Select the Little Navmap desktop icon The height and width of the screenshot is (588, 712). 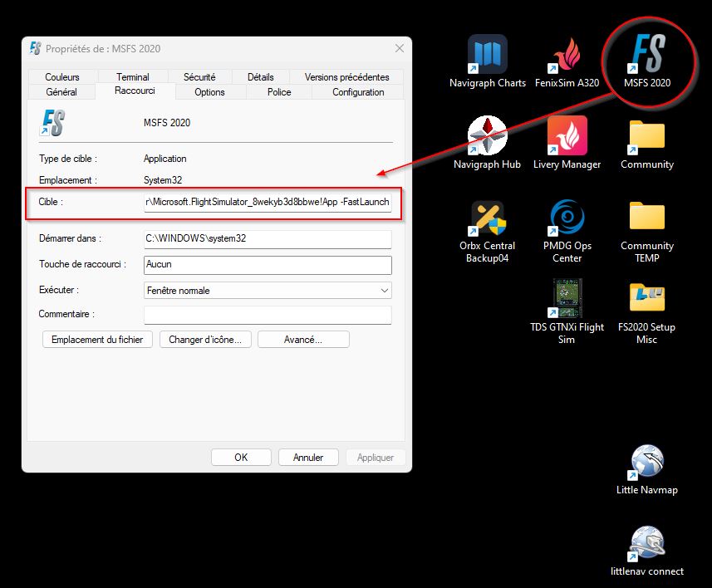pyautogui.click(x=647, y=470)
